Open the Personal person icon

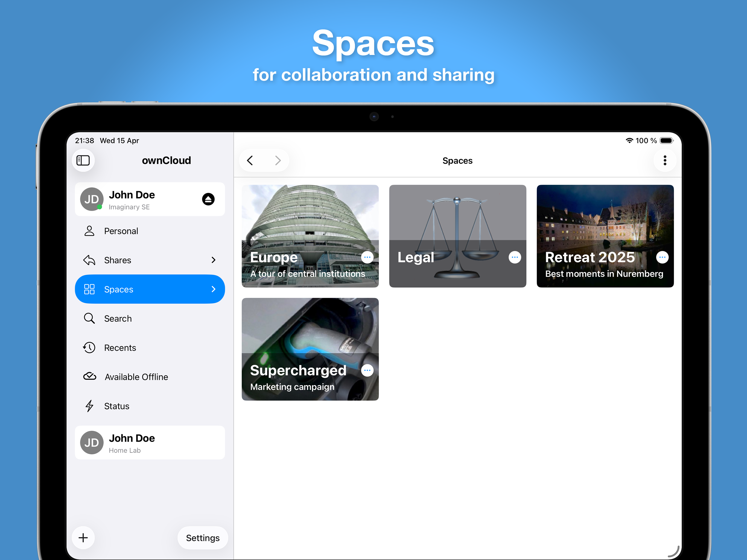[89, 231]
